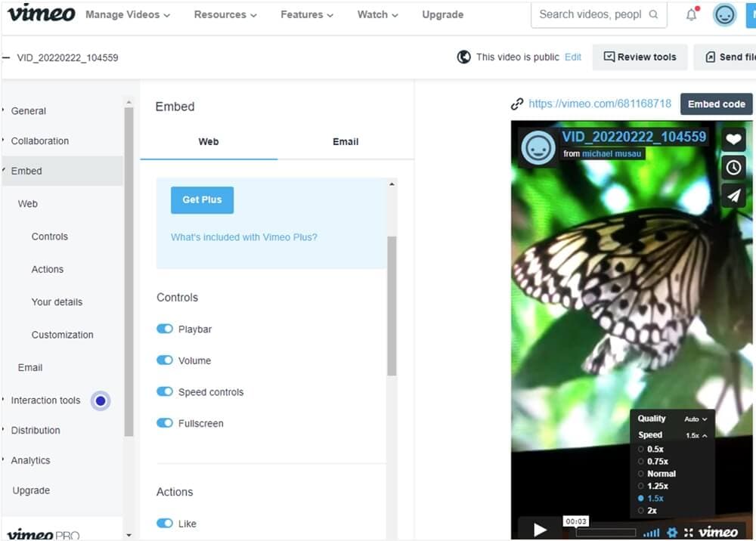Click the michael musau uploader link
This screenshot has height=541, width=756.
click(612, 153)
